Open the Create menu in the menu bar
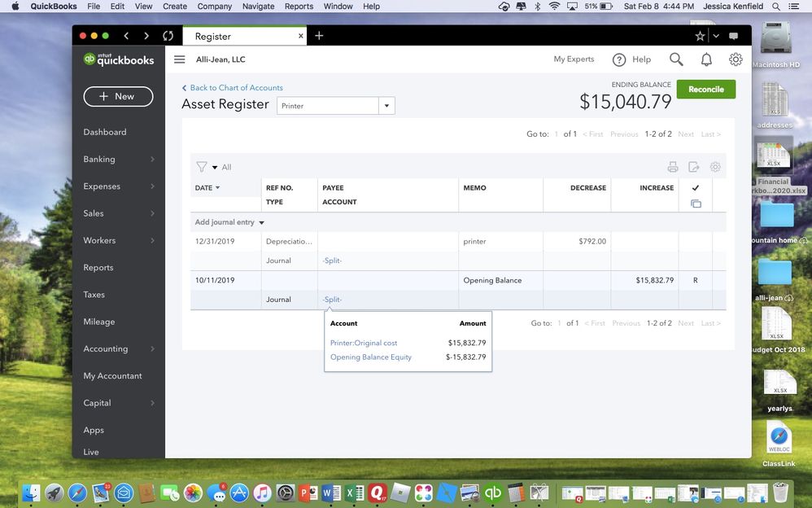Screen dimensions: 812x508 (175, 7)
